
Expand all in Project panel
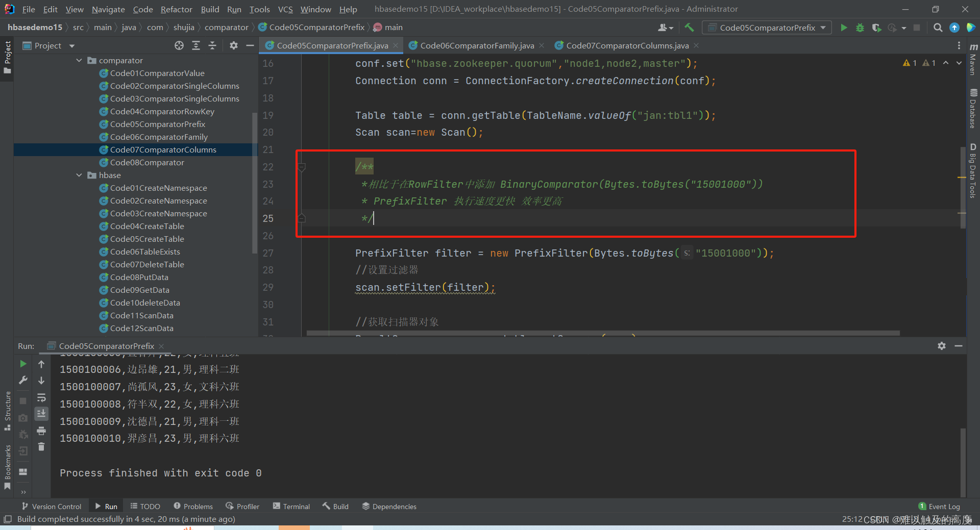[x=196, y=45]
